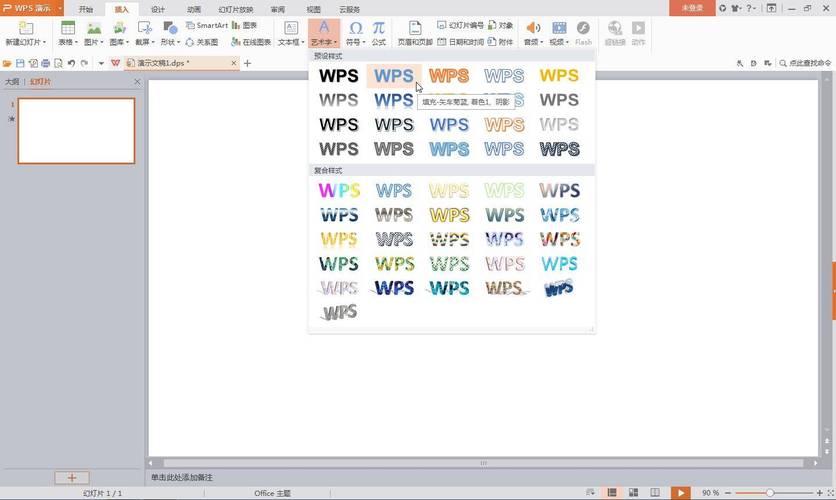Insert Object (对象)
Viewport: 836px width, 500px height.
point(501,25)
